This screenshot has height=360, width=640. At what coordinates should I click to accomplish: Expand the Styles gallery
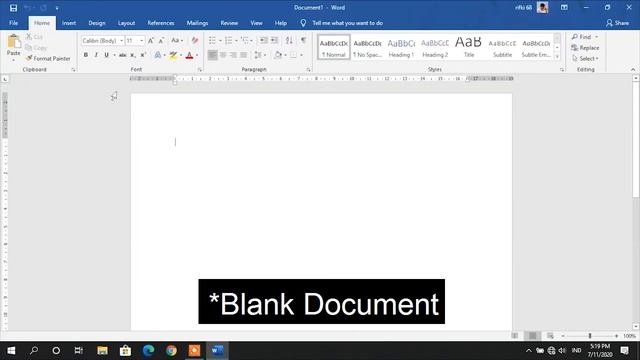pyautogui.click(x=557, y=57)
